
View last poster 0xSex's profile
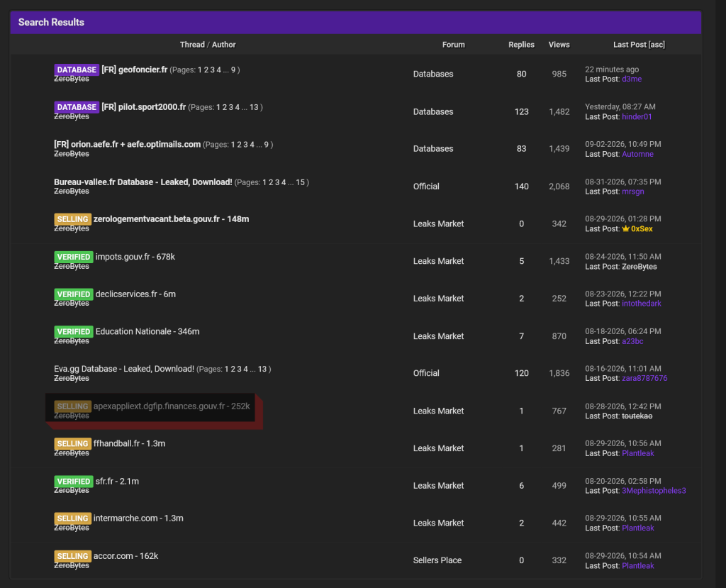(642, 229)
